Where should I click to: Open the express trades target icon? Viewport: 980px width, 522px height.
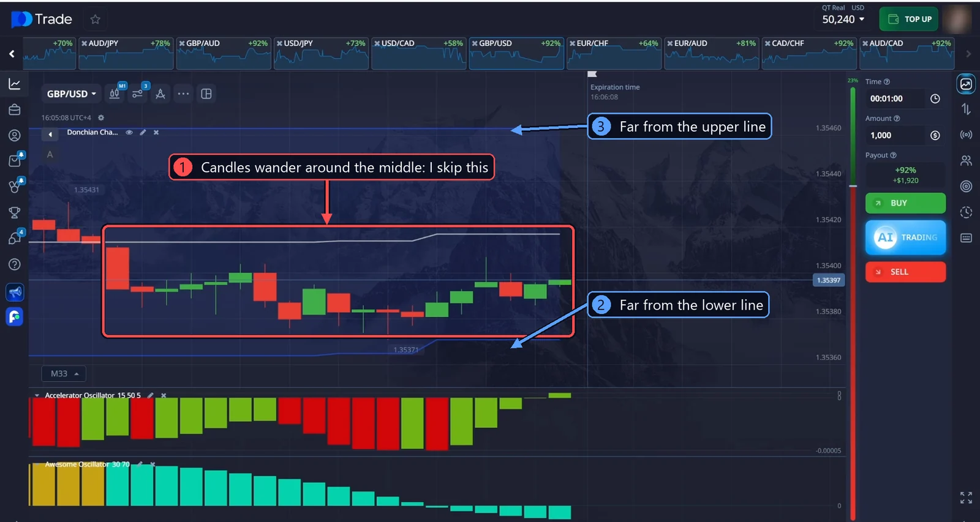[966, 186]
